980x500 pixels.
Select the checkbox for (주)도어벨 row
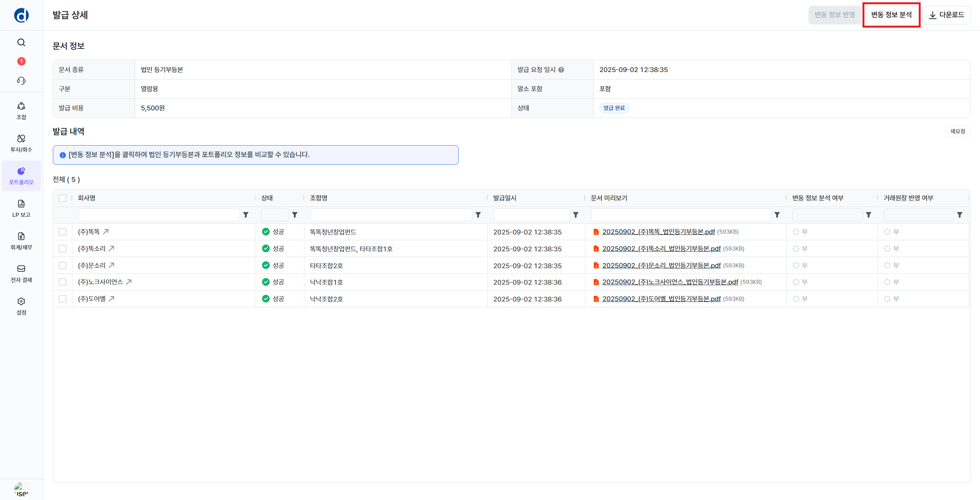point(63,299)
